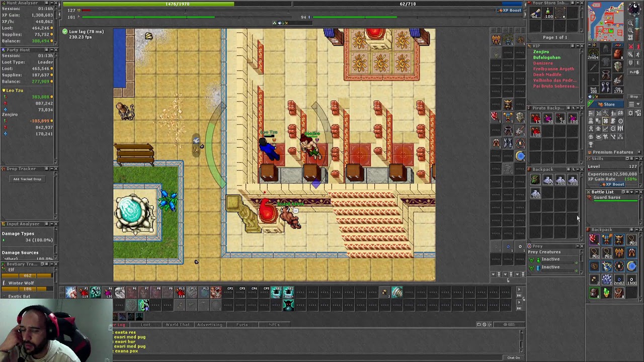Open the Furia chat tab

click(242, 325)
